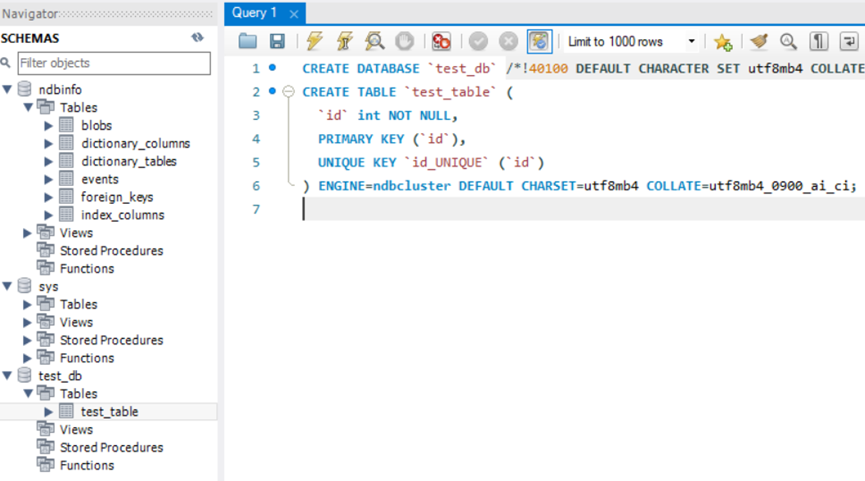865x481 pixels.
Task: Select the test_db schema name
Action: tap(60, 376)
